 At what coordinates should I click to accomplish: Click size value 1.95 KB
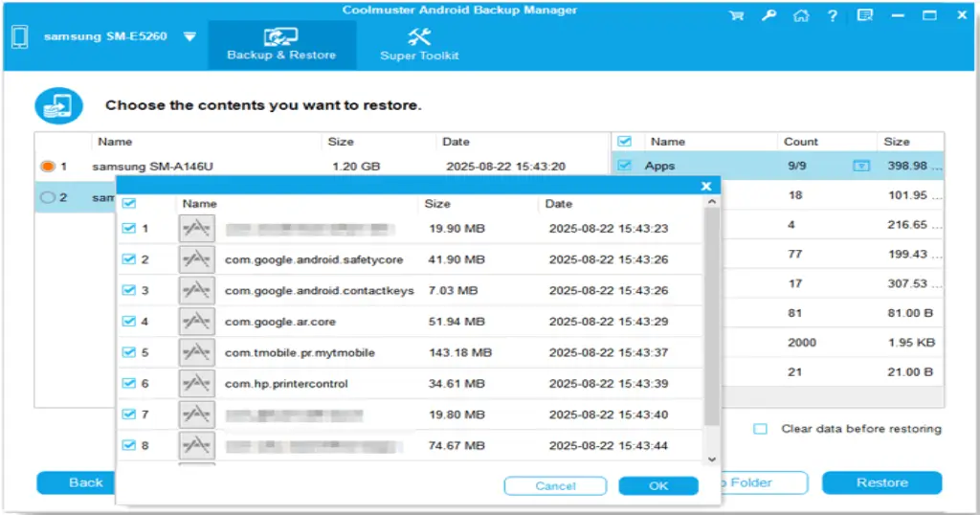[911, 343]
